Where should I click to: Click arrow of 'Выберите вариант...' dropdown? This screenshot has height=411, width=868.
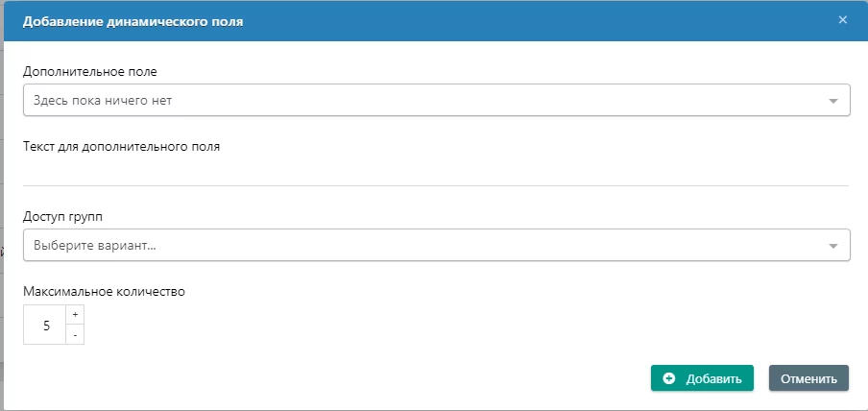pyautogui.click(x=833, y=246)
